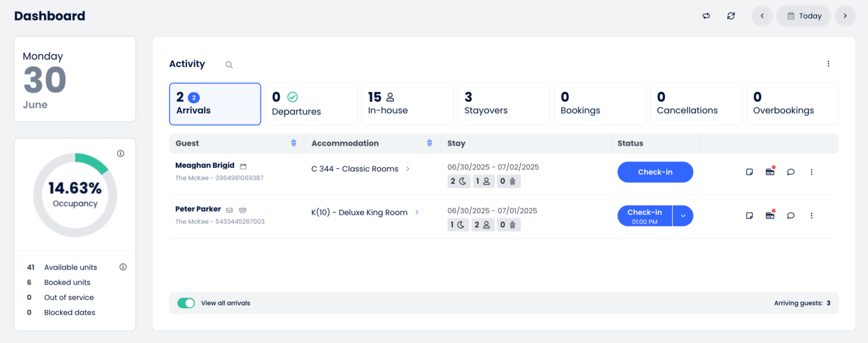Viewport: 868px width, 343px height.
Task: Open notes for Meaghan Brigid's reservation
Action: pos(749,171)
